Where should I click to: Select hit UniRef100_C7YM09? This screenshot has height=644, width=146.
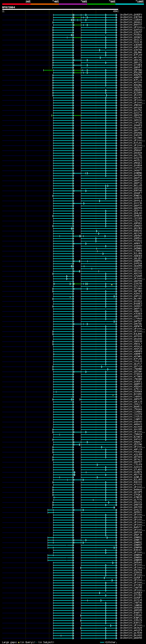[x=131, y=319]
